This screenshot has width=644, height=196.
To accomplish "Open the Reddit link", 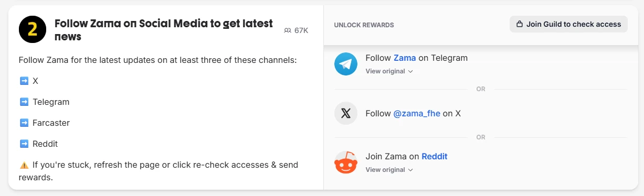I will (x=435, y=156).
